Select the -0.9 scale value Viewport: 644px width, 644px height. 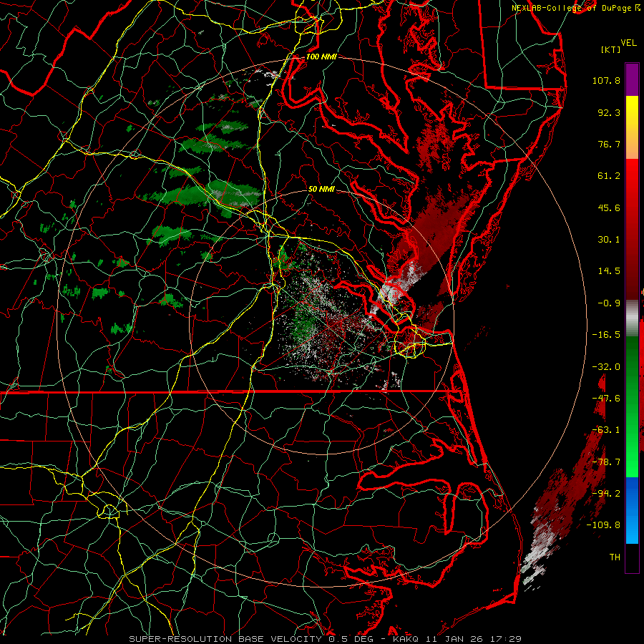tap(609, 303)
